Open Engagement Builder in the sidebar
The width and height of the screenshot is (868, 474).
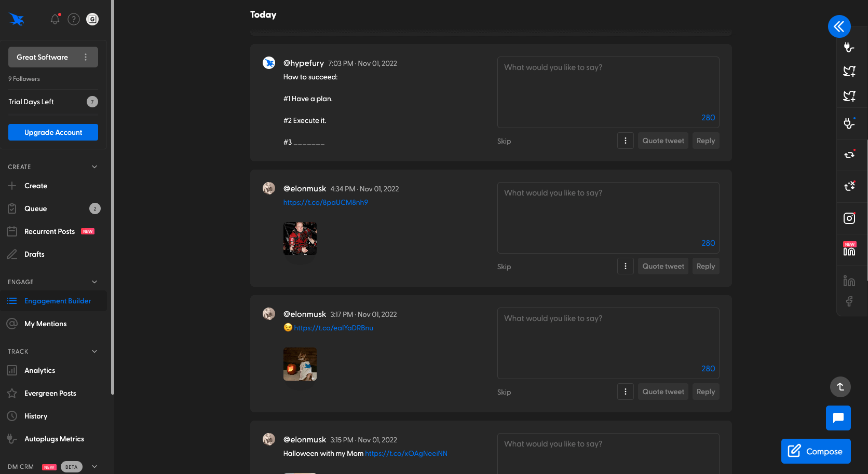58,301
